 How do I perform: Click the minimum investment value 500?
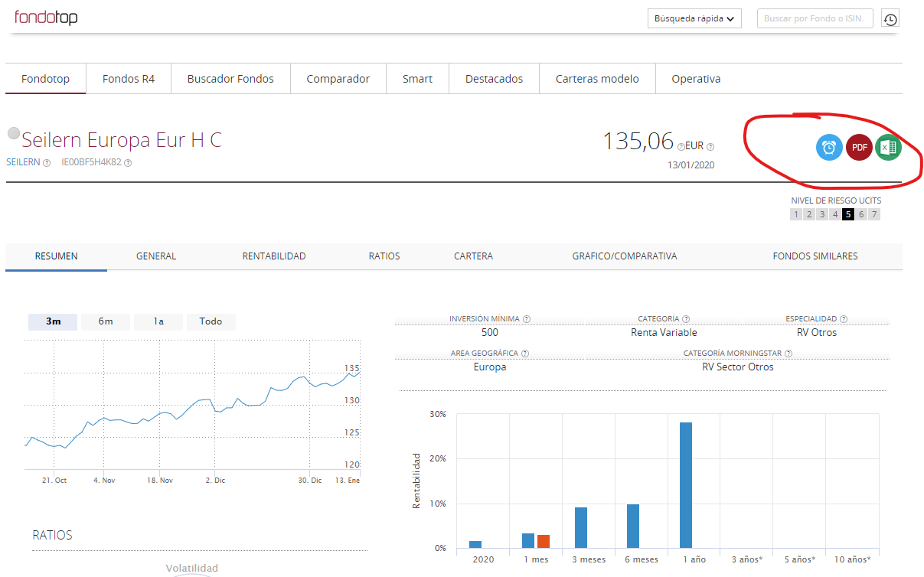(490, 333)
